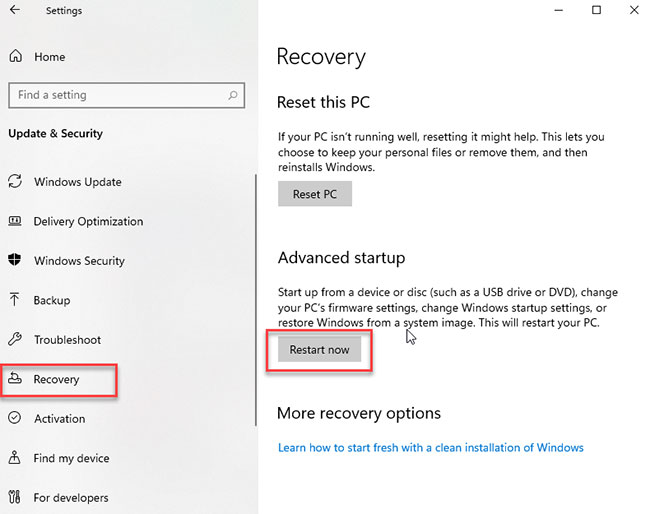Viewport: 650px width, 514px height.
Task: Go to Windows Update section
Action: [x=77, y=182]
